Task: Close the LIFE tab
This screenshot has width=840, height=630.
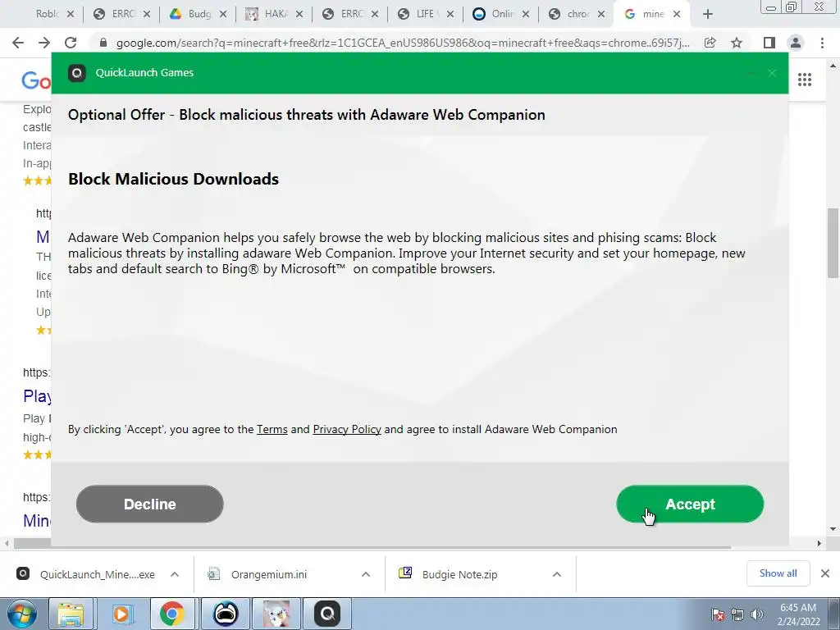Action: coord(450,15)
